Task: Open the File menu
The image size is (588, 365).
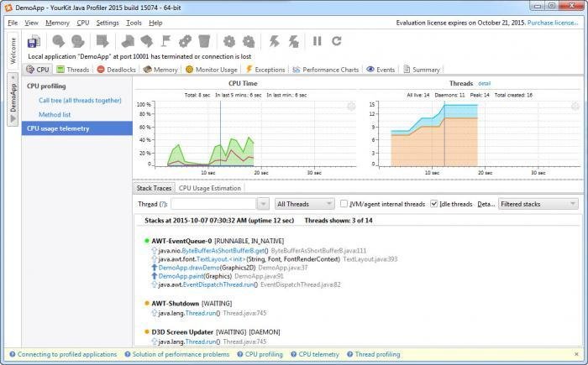Action: [13, 23]
